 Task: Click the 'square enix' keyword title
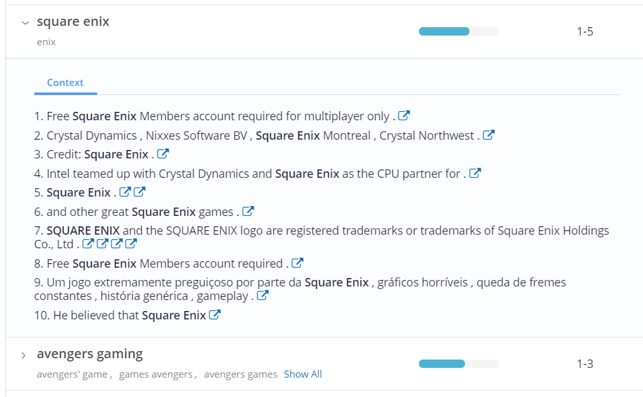click(73, 21)
